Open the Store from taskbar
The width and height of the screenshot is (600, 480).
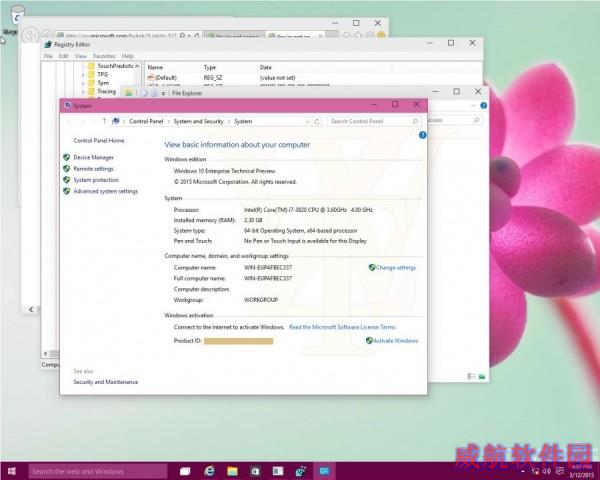click(255, 471)
